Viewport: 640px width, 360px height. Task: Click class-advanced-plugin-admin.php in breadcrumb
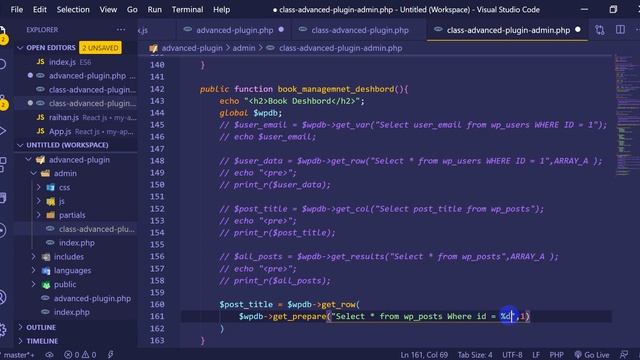340,48
